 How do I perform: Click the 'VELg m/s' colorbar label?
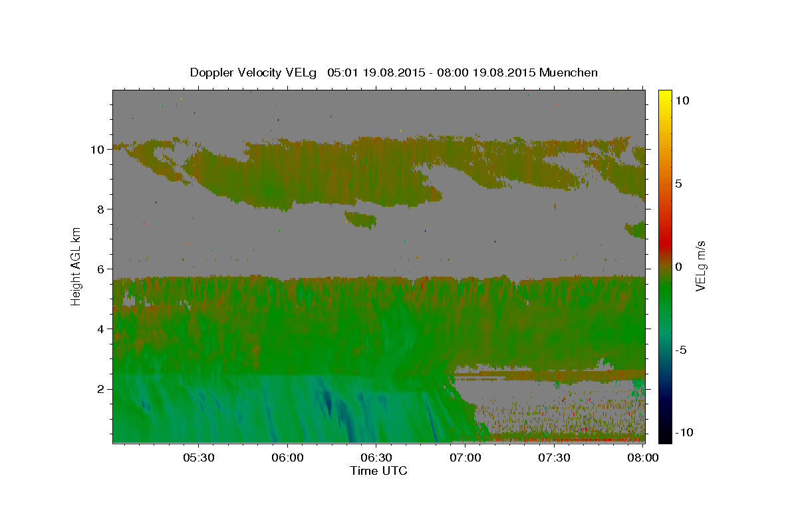[x=700, y=265]
